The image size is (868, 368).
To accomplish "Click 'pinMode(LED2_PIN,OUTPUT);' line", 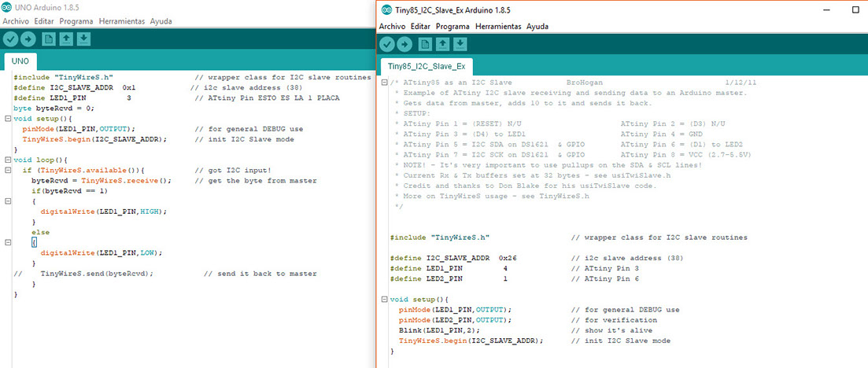I will (455, 320).
